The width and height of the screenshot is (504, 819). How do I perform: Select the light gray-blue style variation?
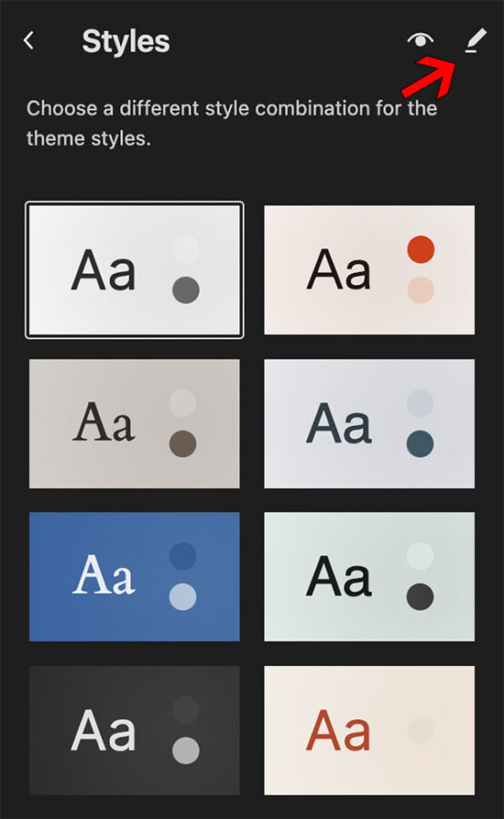click(x=369, y=423)
